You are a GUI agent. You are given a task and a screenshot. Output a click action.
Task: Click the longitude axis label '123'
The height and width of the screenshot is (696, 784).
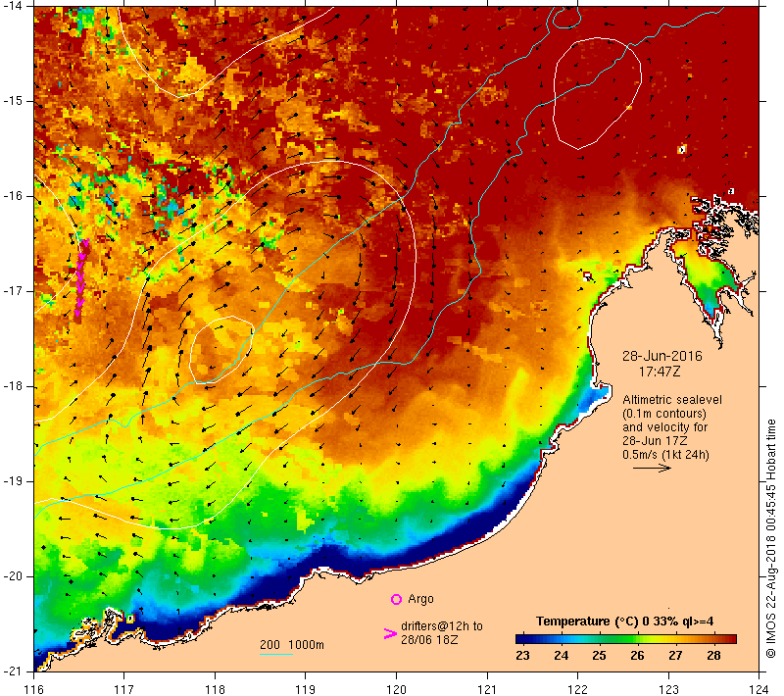pyautogui.click(x=668, y=689)
